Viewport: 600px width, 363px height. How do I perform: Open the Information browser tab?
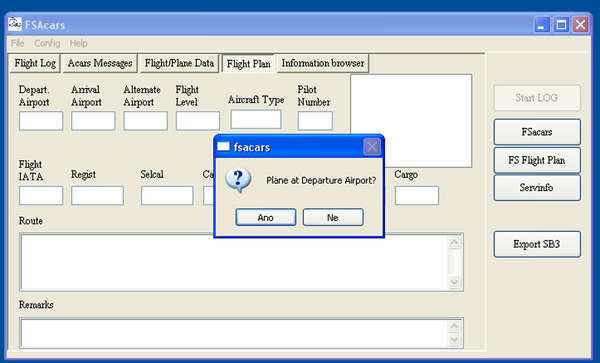coord(323,63)
